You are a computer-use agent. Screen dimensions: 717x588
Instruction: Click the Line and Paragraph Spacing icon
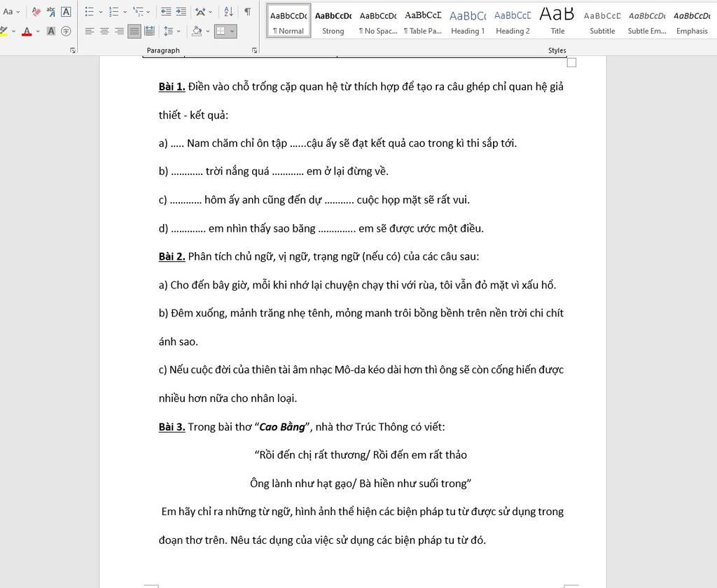(169, 31)
